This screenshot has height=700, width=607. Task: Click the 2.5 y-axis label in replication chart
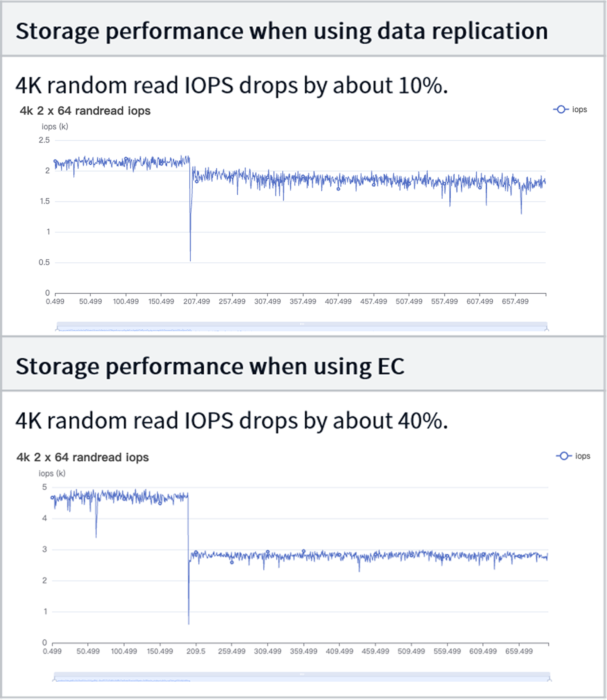tap(44, 140)
